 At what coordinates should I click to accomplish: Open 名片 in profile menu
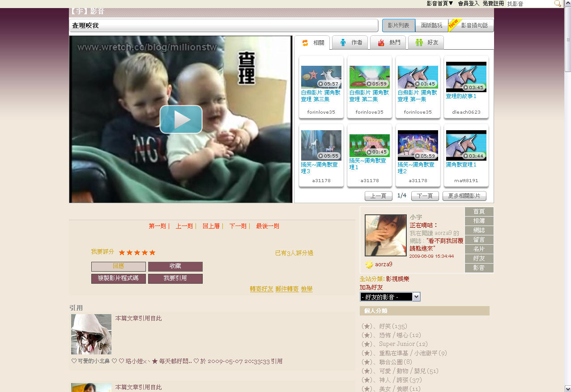coord(479,249)
